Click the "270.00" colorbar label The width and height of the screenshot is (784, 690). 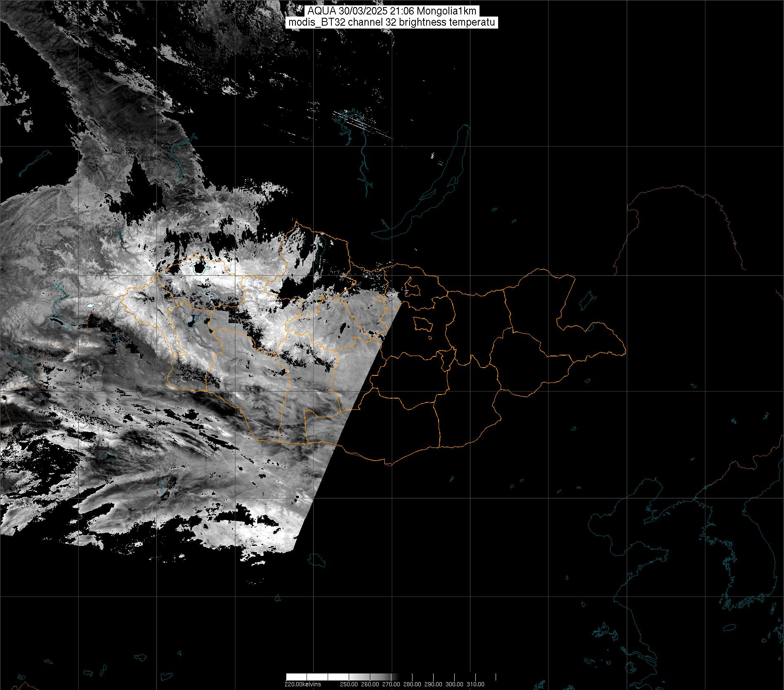391,684
